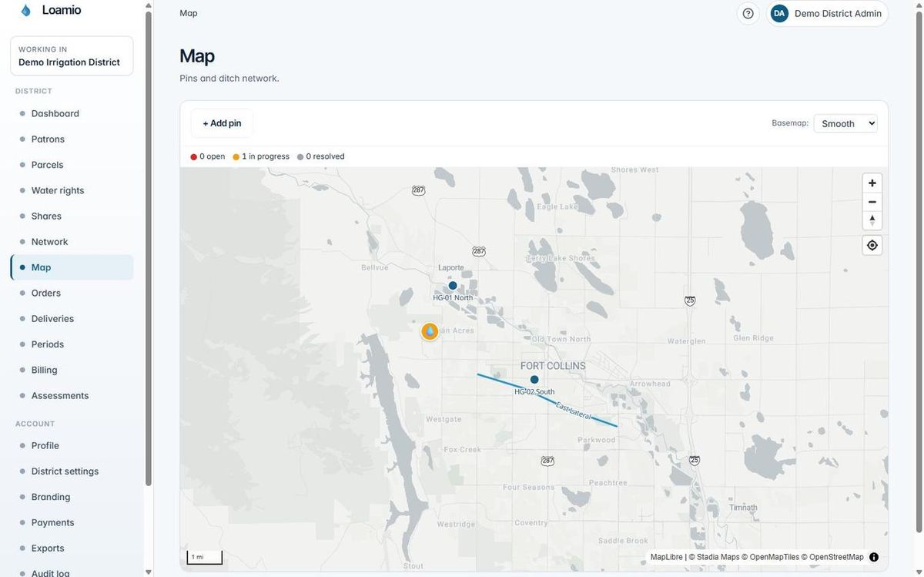The image size is (924, 577).
Task: Open Parcels page
Action: 72,165
